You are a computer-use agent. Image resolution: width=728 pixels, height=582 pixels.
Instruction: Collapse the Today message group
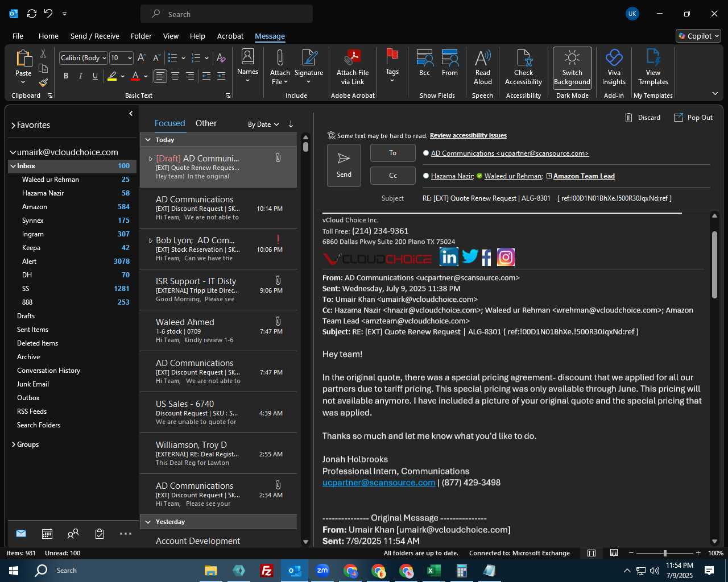pyautogui.click(x=148, y=140)
